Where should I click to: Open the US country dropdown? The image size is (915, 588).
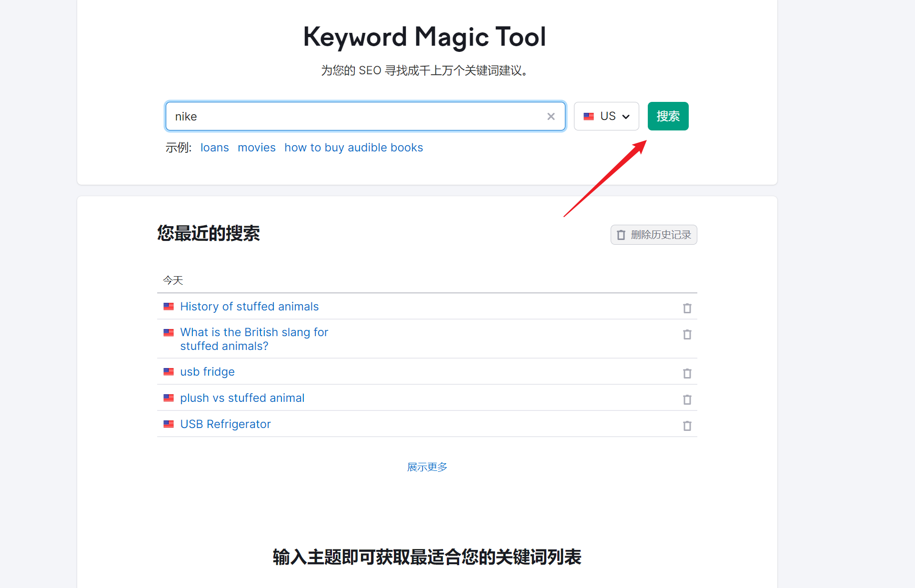(x=606, y=116)
